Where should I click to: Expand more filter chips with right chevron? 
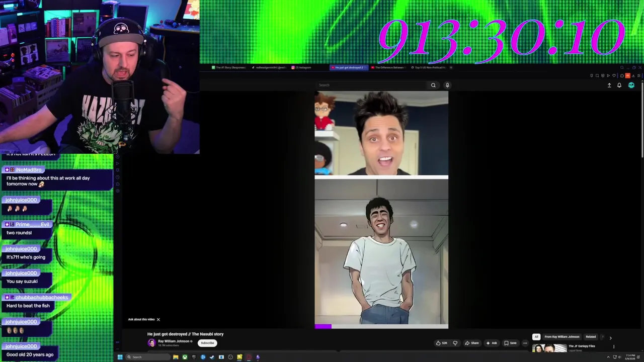coord(610,338)
